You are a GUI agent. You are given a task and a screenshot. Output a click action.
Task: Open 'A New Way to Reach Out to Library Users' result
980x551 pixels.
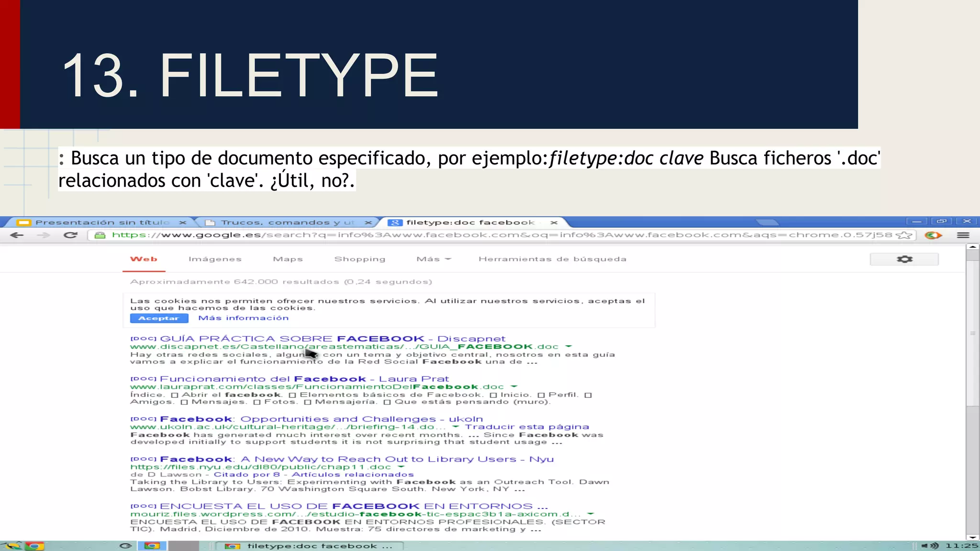click(x=356, y=459)
